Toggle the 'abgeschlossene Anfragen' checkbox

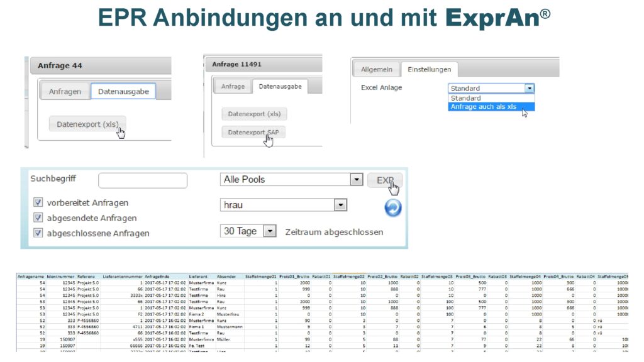tap(38, 233)
